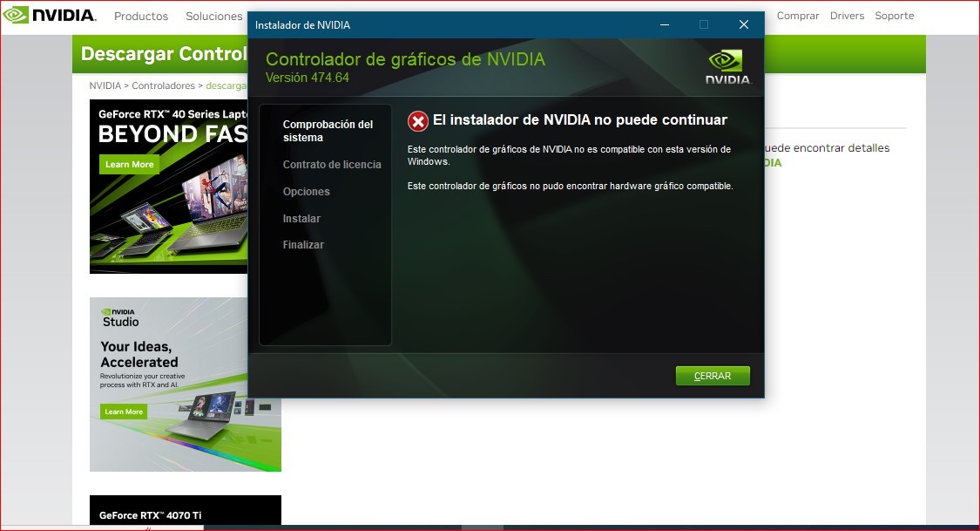Image resolution: width=980 pixels, height=531 pixels.
Task: Click the CERRAR button in the installer
Action: coord(713,376)
